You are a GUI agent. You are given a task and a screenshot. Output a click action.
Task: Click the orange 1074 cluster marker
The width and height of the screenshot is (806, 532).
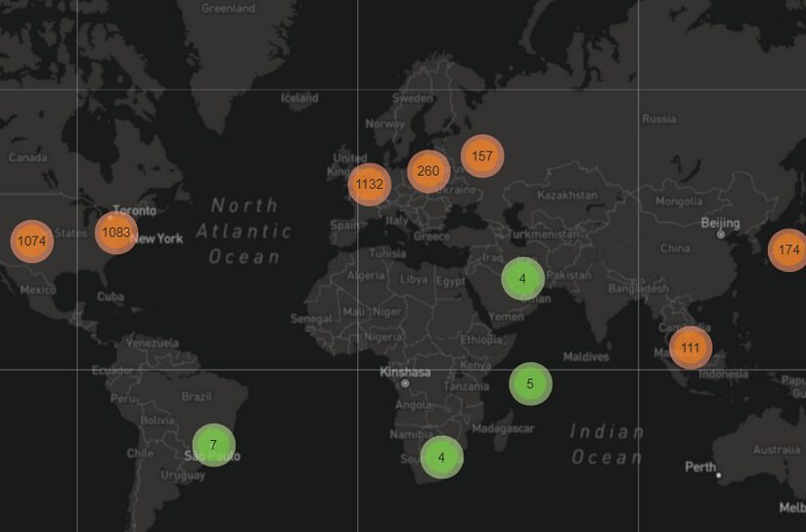pos(31,241)
